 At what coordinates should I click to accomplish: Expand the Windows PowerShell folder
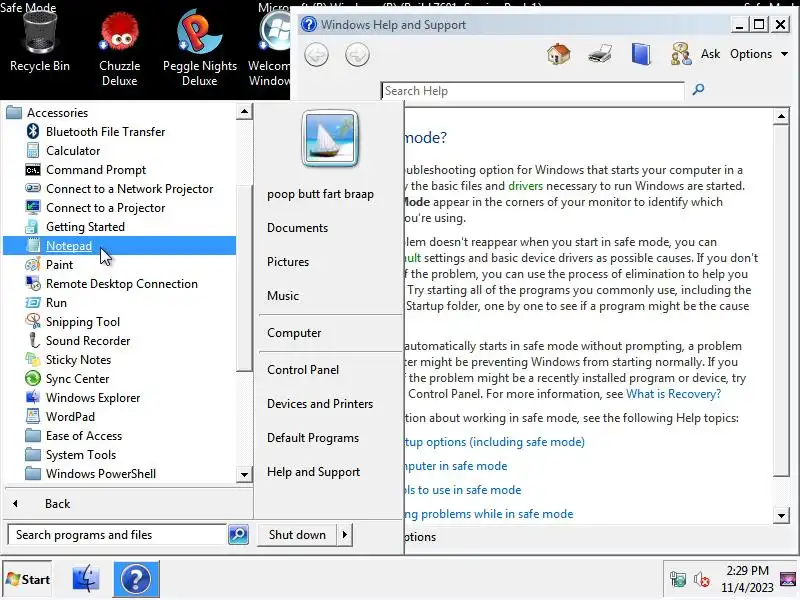click(119, 473)
